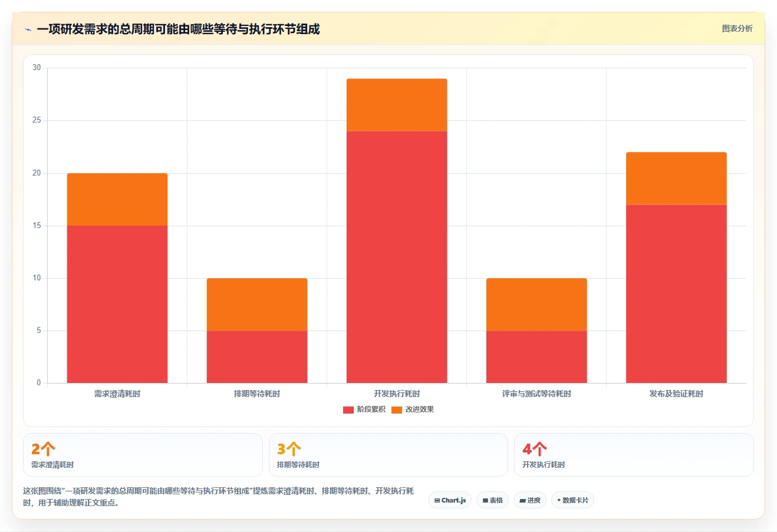This screenshot has width=777, height=532.
Task: Toggle the 阶段累积 legend red swatch
Action: 348,409
